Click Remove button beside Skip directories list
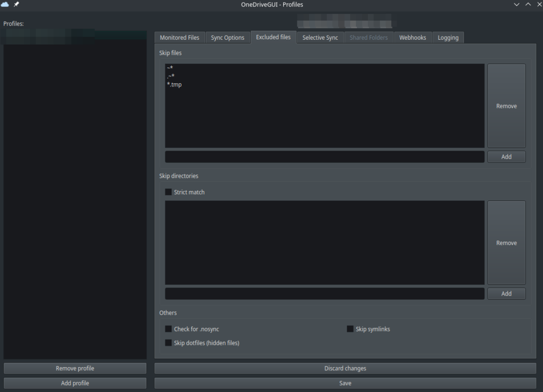 point(506,243)
